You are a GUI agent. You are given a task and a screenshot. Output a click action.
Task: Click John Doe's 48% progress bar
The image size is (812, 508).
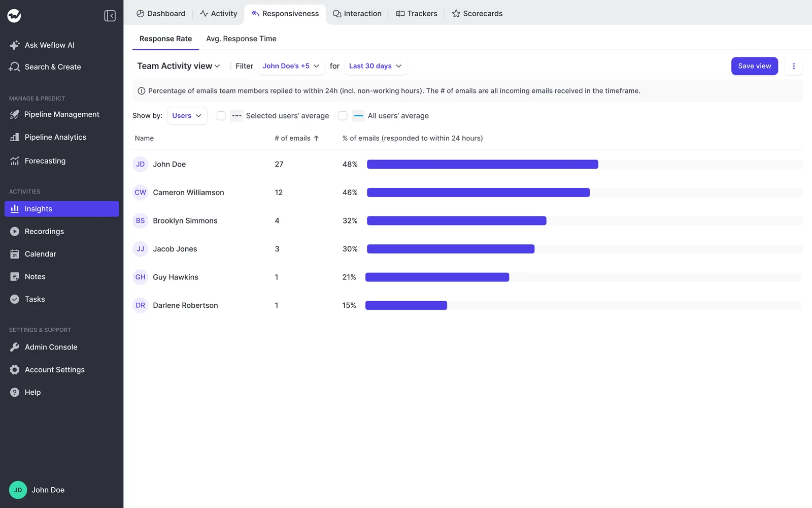(x=482, y=164)
